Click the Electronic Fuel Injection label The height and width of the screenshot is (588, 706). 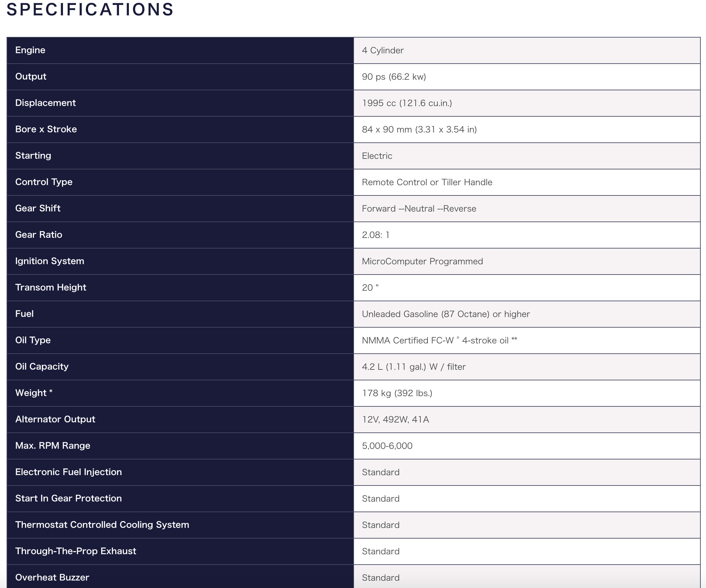click(69, 472)
